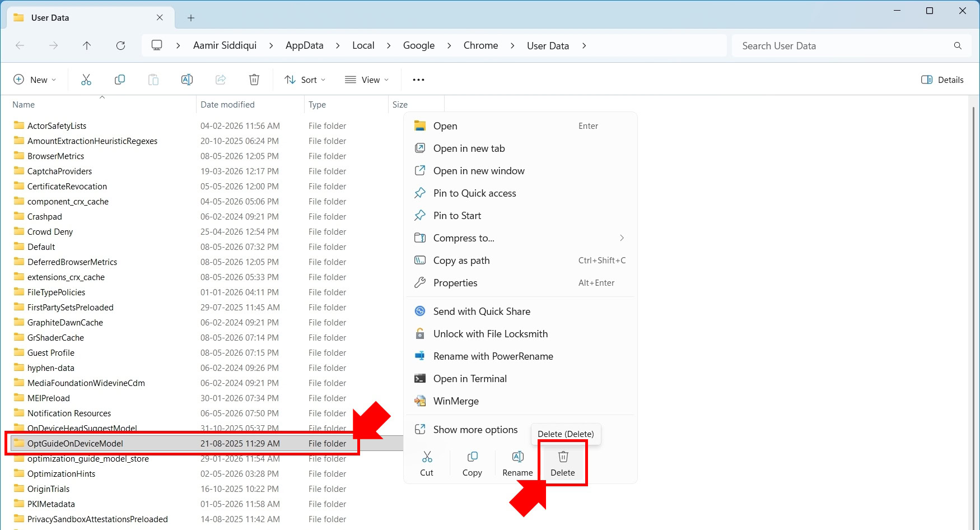Viewport: 980px width, 530px height.
Task: Toggle the Details pane
Action: [942, 80]
